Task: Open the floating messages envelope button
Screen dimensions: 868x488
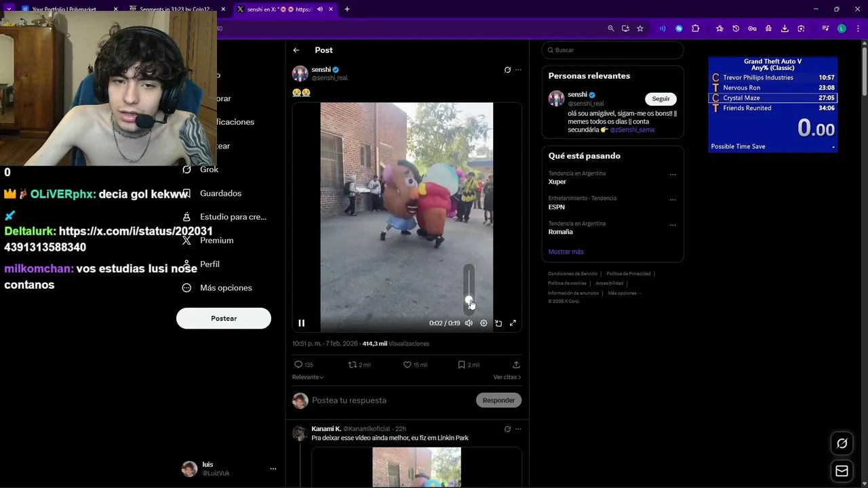Action: click(842, 471)
